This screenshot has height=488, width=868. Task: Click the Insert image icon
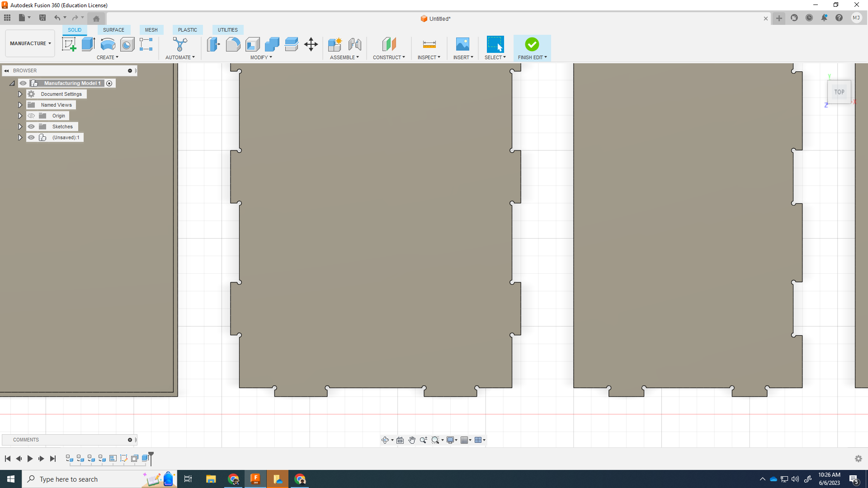[x=462, y=44]
